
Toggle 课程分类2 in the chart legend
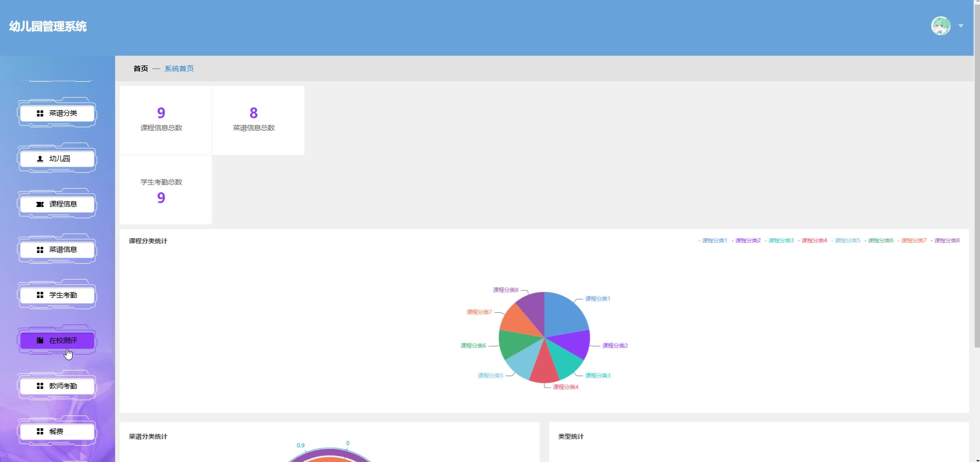(x=746, y=241)
